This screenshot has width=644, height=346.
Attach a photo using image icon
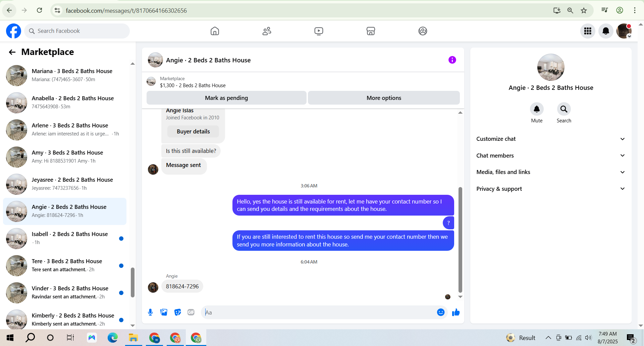pos(164,312)
